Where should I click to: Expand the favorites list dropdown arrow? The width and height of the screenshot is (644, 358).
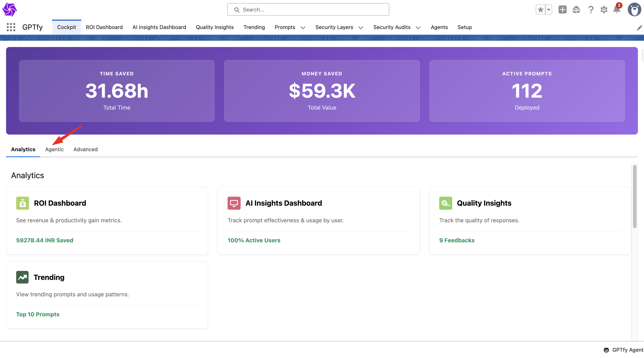point(548,10)
